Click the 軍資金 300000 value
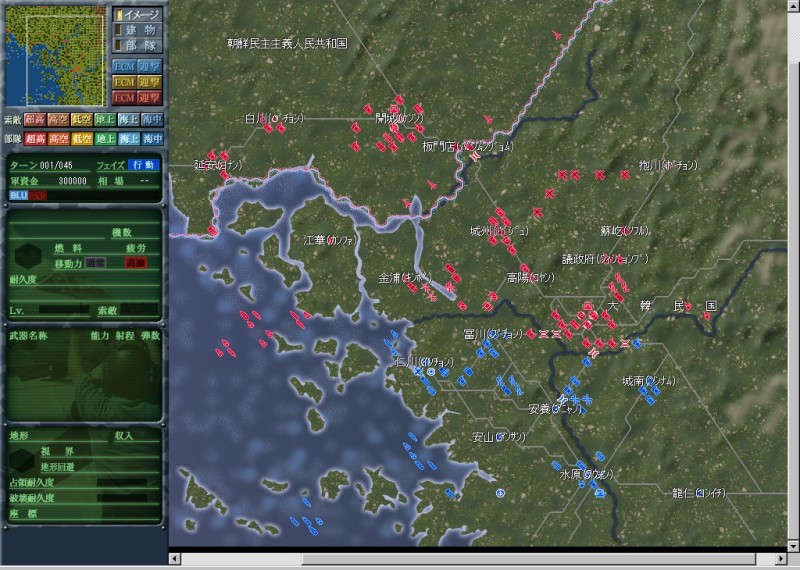The height and width of the screenshot is (570, 800). [x=72, y=181]
